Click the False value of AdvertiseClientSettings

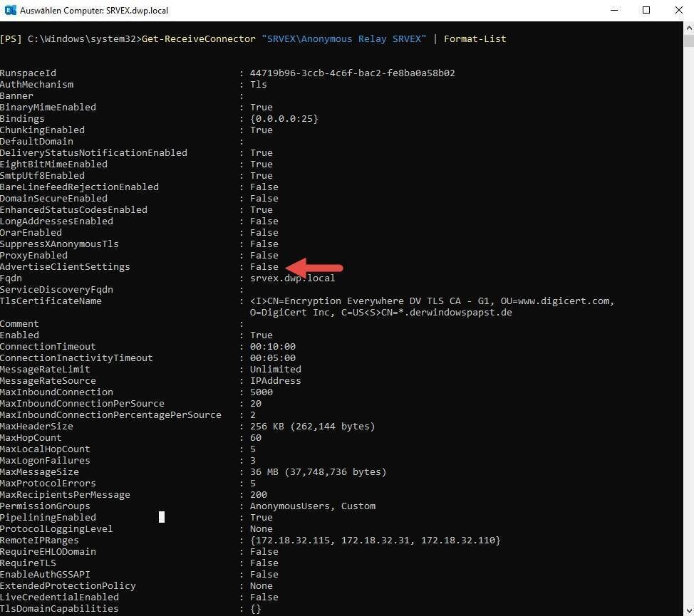coord(264,266)
